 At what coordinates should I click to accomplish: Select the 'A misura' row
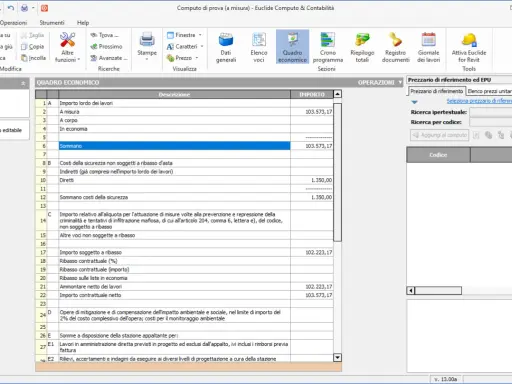coord(184,112)
